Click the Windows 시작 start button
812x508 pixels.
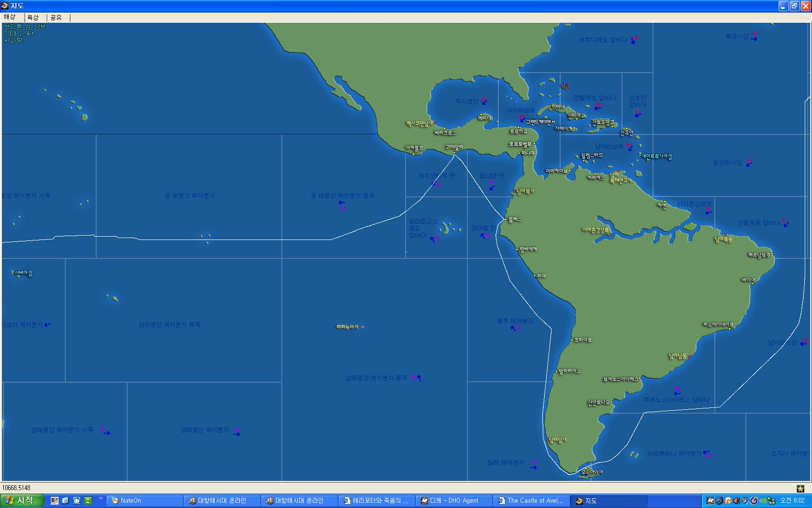point(22,500)
